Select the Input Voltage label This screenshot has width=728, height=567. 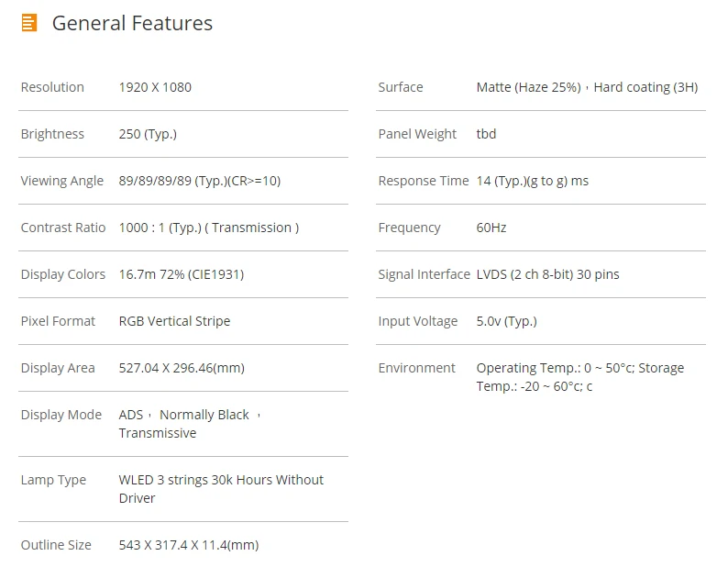coord(417,321)
